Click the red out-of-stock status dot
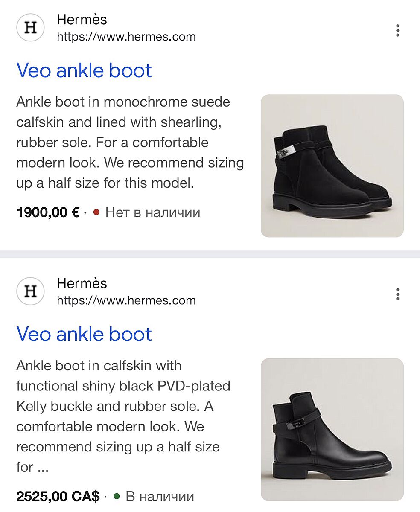The image size is (420, 512). click(x=96, y=212)
